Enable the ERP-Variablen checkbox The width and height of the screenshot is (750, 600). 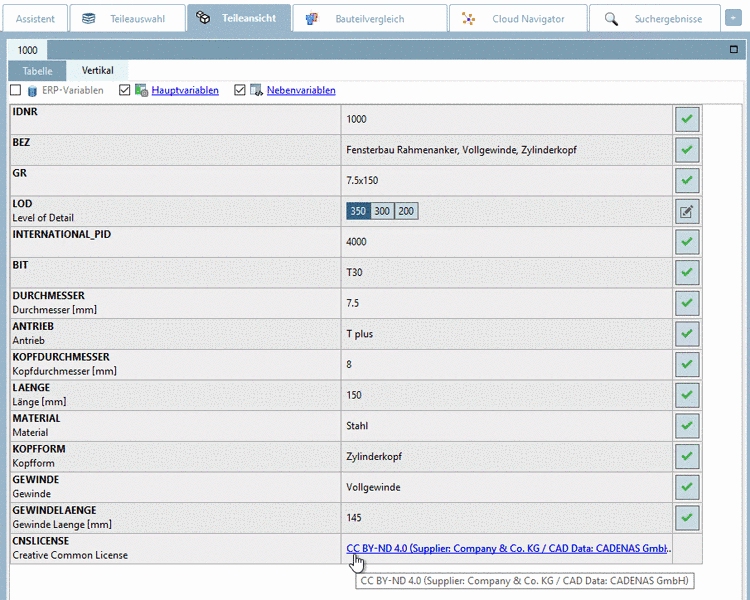16,90
